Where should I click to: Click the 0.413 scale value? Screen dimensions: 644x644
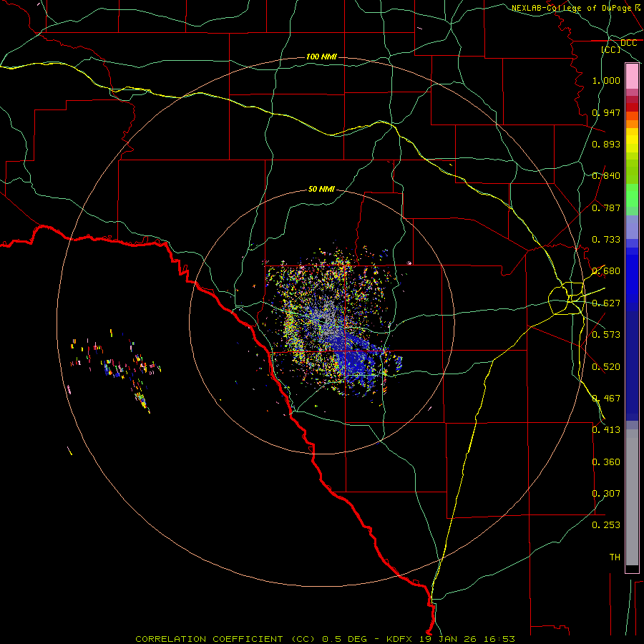606,430
